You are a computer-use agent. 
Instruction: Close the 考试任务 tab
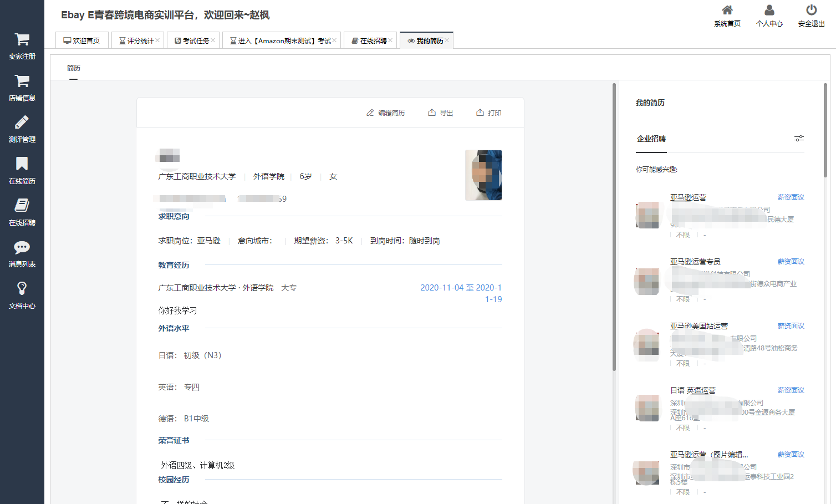pyautogui.click(x=213, y=40)
